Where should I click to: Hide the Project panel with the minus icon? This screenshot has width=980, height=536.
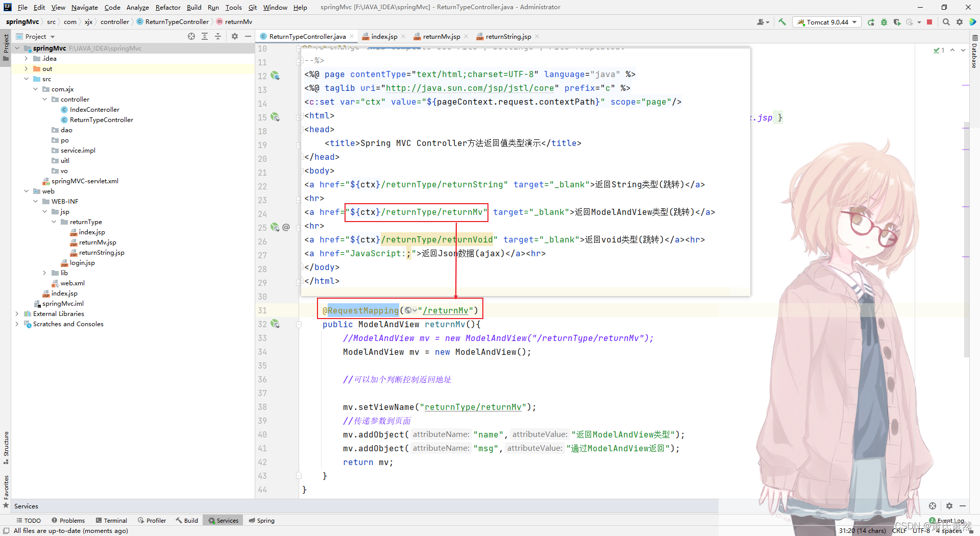pyautogui.click(x=248, y=36)
